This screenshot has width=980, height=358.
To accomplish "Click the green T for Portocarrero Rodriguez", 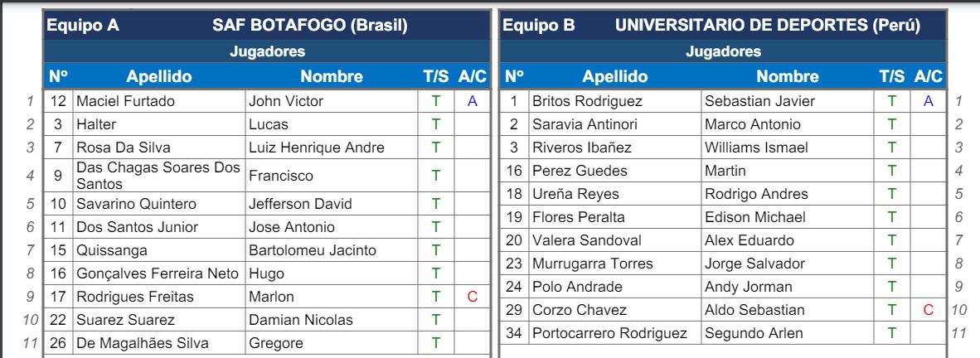I will (x=891, y=333).
